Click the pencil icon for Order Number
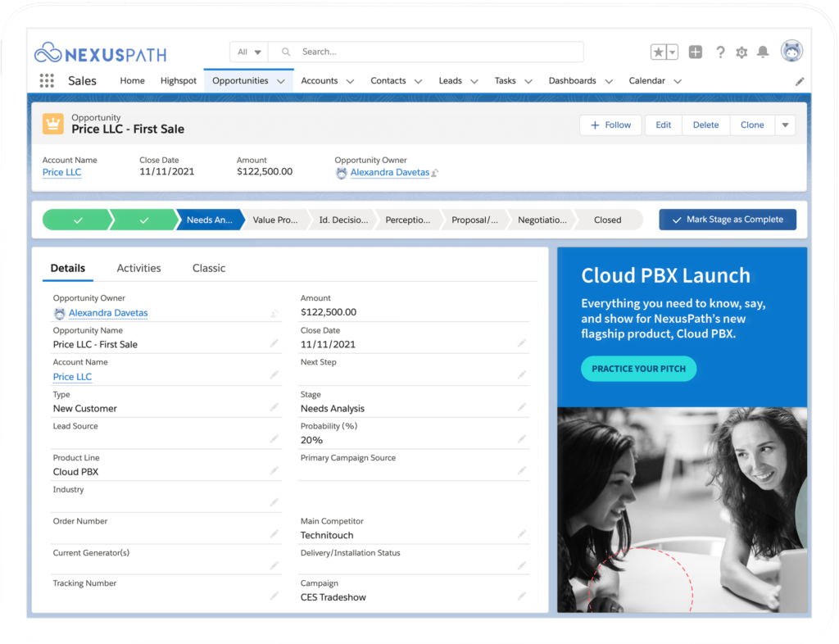The height and width of the screenshot is (644, 839). [274, 533]
